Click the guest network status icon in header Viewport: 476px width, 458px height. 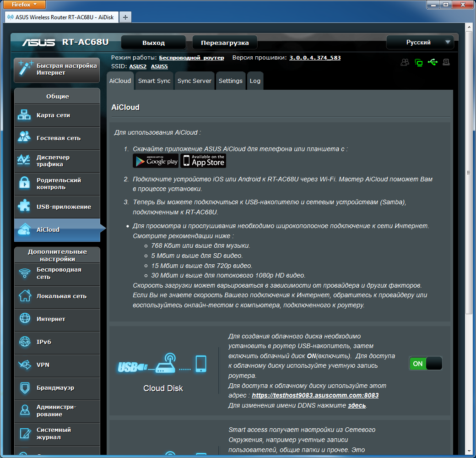click(405, 62)
